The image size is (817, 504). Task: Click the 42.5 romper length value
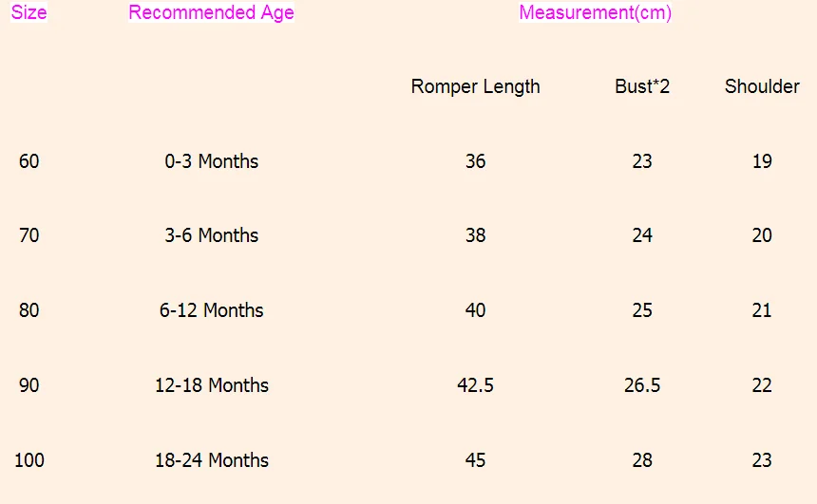475,385
